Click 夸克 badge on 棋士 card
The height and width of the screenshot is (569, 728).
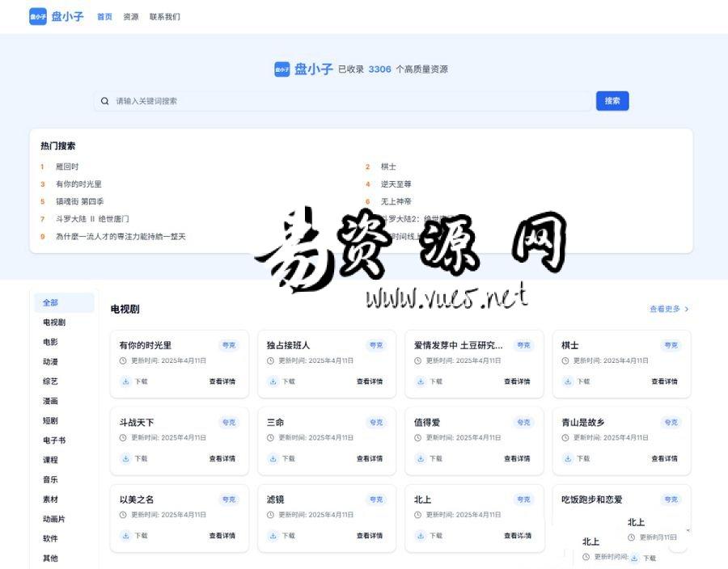pos(671,345)
